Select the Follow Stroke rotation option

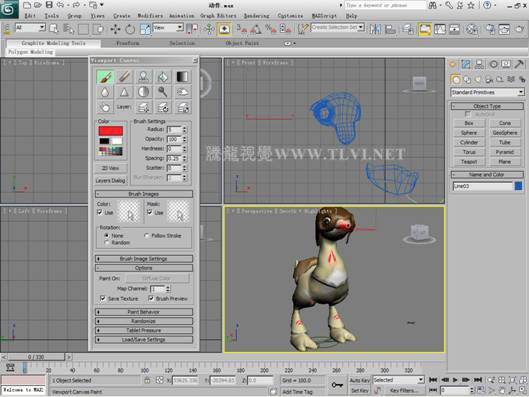147,235
